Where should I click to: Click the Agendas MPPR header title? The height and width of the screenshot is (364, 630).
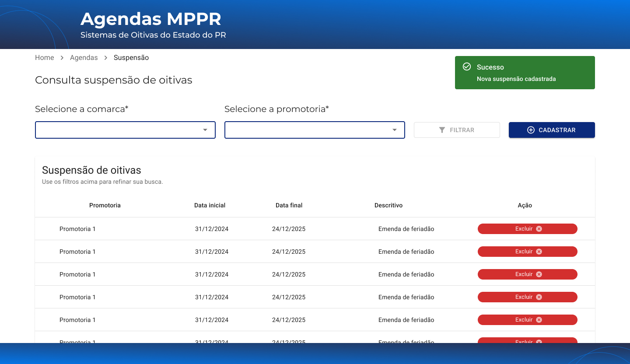pos(151,19)
